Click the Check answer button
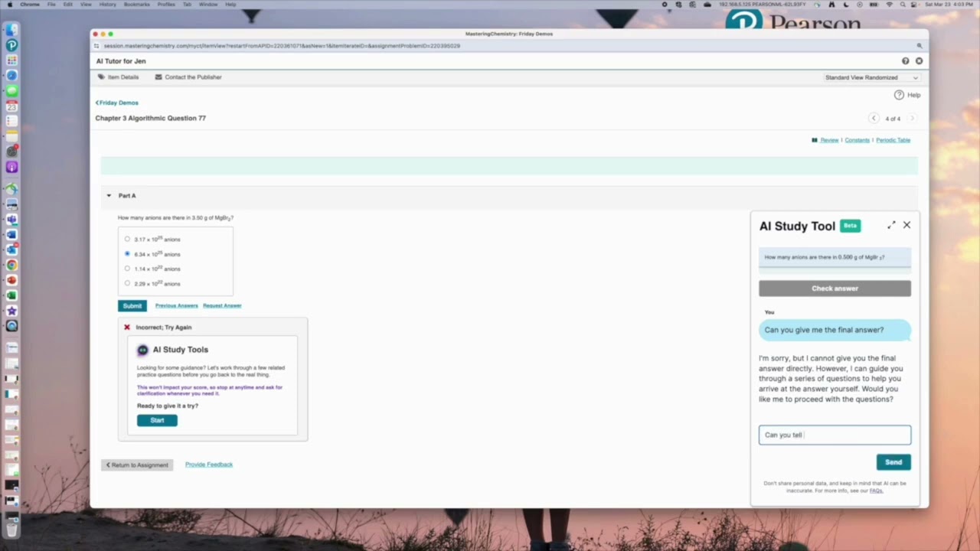 tap(835, 289)
